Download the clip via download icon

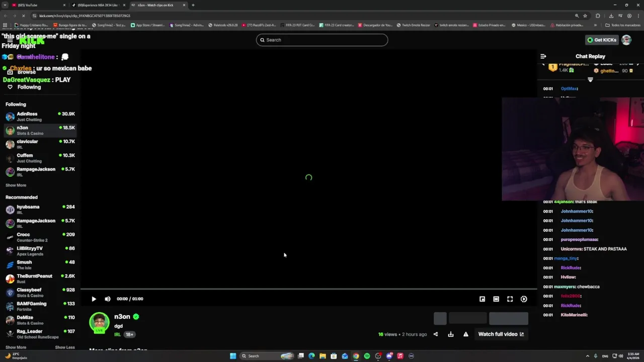451,334
